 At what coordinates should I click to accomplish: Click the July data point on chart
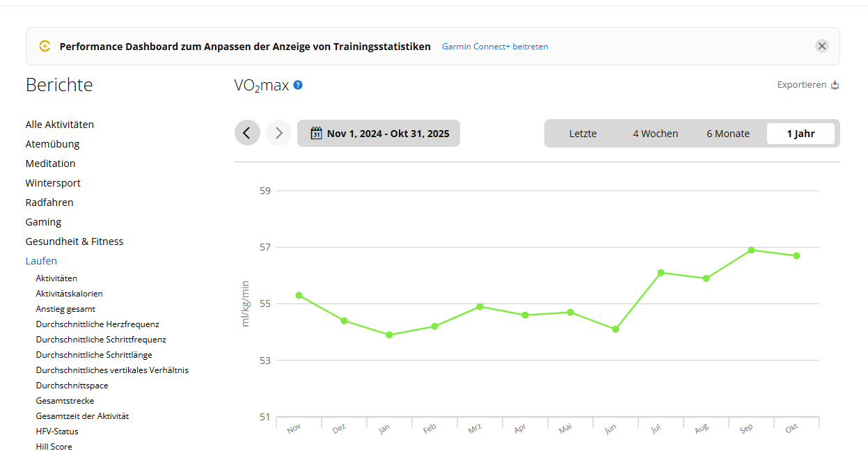[661, 273]
